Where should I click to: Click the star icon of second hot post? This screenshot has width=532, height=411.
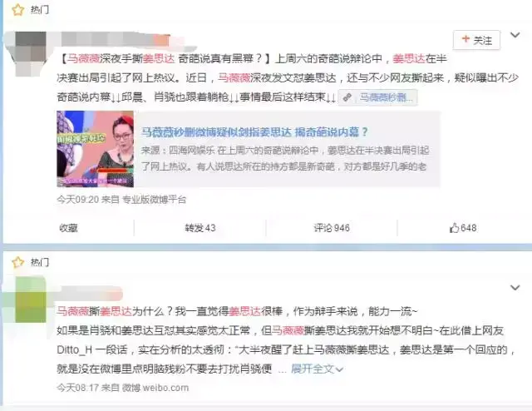[x=17, y=262]
